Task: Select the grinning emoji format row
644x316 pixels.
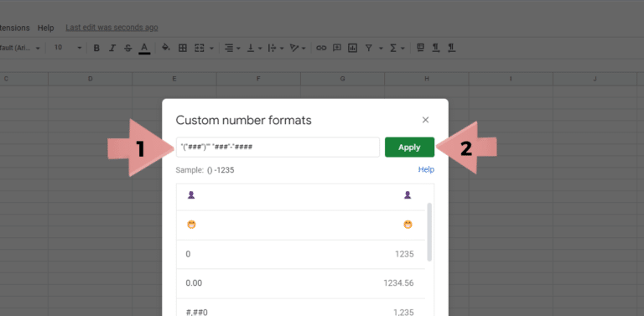Action: click(x=301, y=225)
